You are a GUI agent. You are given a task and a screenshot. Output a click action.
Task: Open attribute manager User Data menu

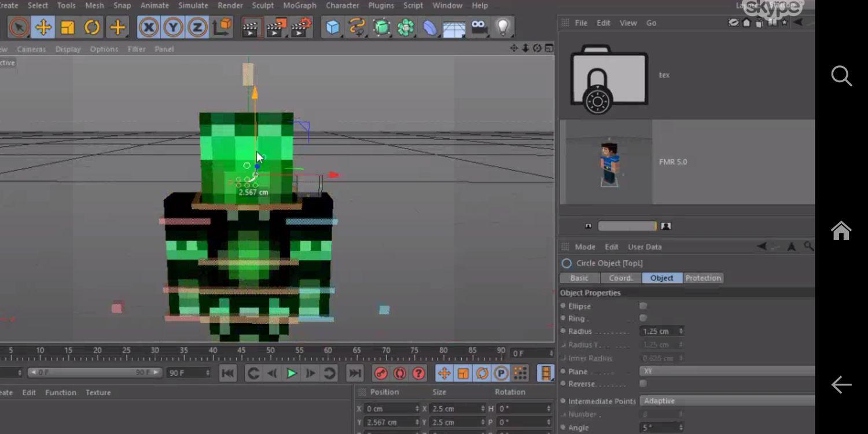coord(645,247)
